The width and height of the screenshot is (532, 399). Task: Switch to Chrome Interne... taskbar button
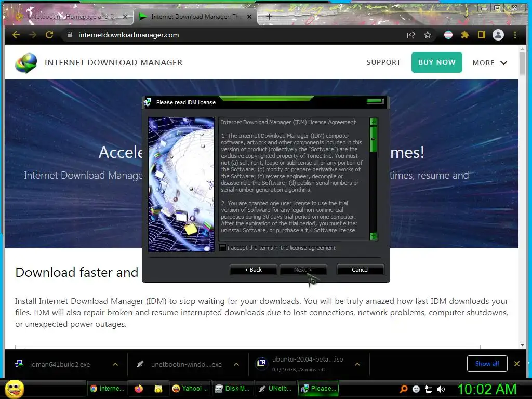click(107, 389)
